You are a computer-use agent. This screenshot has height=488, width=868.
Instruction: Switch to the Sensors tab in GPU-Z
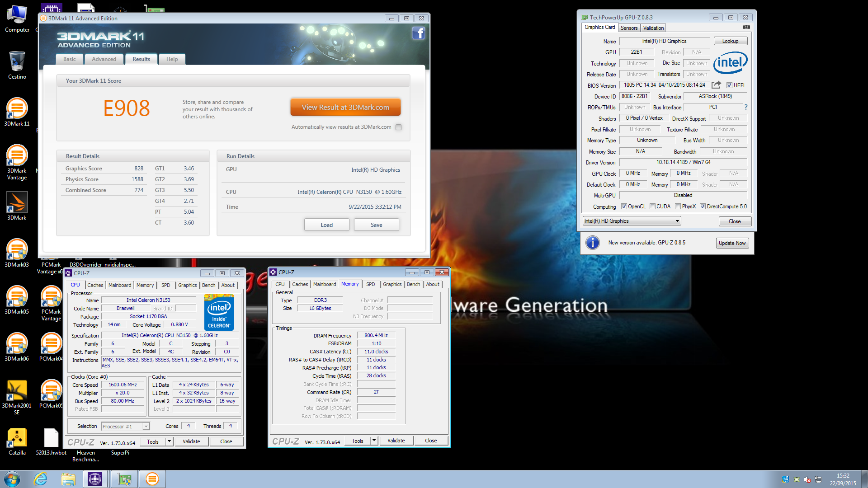coord(629,28)
